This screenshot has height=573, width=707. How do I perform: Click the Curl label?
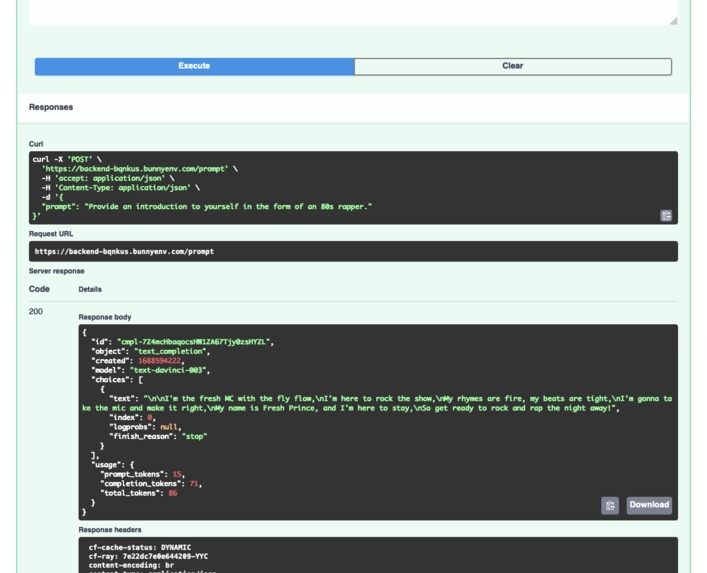click(x=36, y=144)
